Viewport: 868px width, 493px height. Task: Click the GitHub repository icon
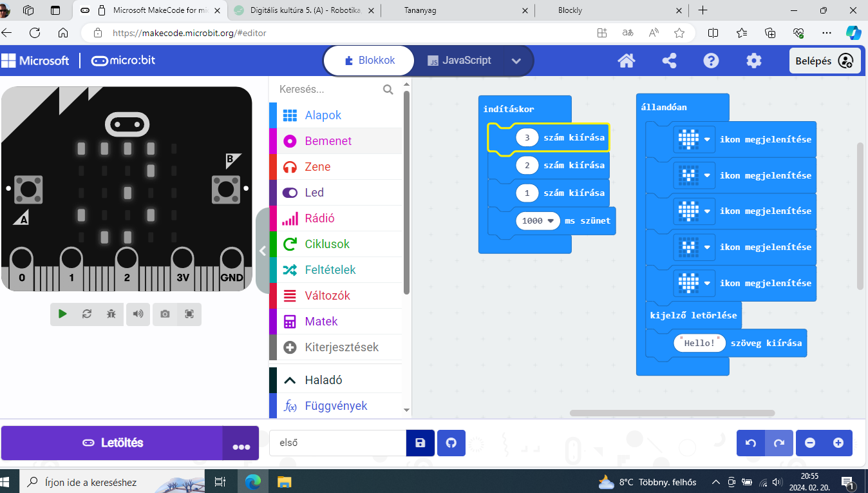(x=451, y=443)
